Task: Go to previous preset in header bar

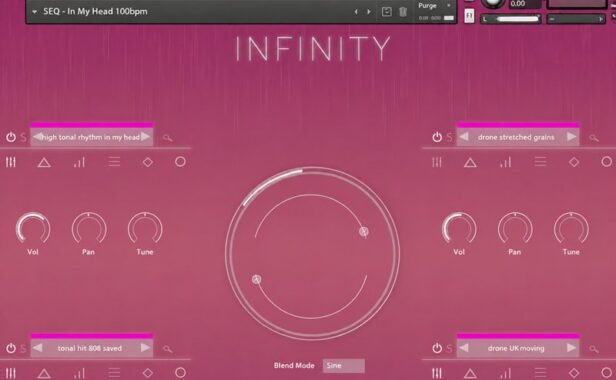Action: pos(356,12)
